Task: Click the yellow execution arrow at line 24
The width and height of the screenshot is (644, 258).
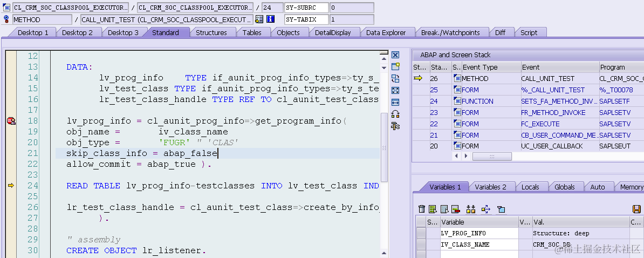Action: (x=11, y=186)
